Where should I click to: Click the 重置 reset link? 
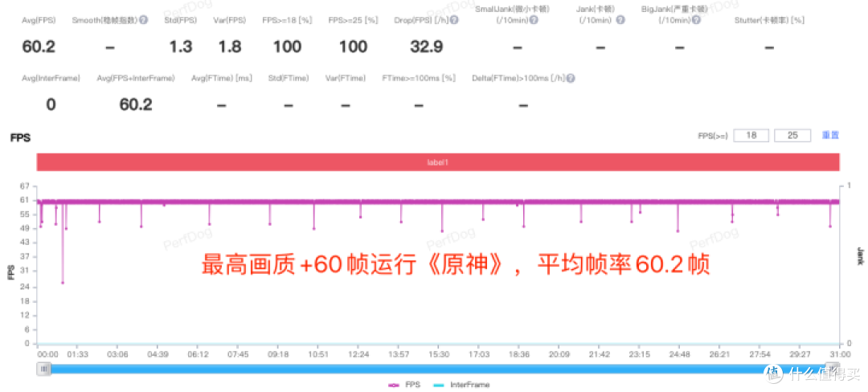830,136
